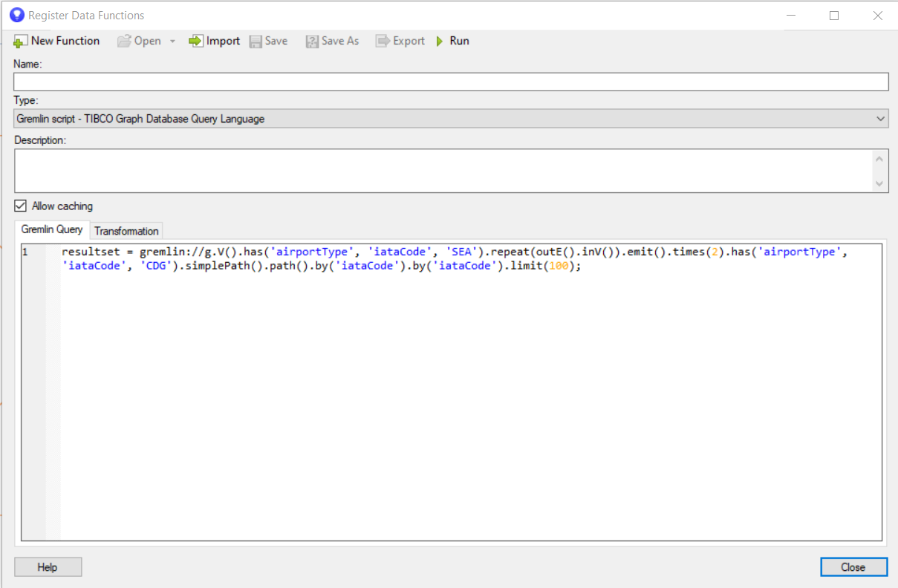
Task: Click in the Gremlin script editor area
Action: click(468, 401)
